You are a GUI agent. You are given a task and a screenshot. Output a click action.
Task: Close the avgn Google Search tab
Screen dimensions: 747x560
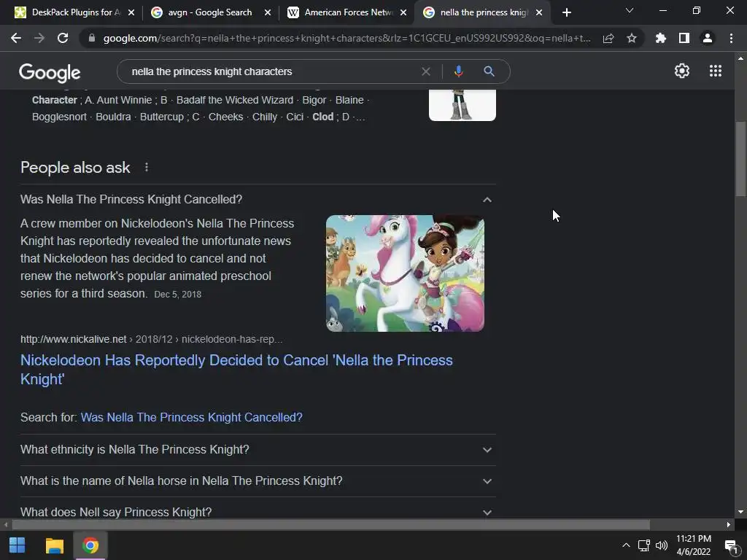(268, 12)
